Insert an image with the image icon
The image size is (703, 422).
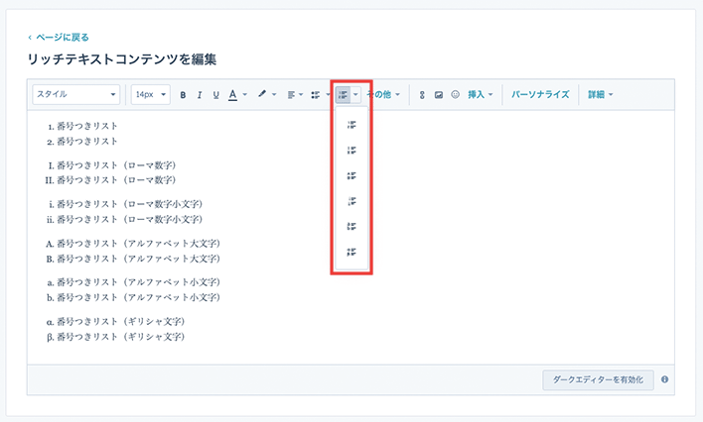(x=438, y=95)
